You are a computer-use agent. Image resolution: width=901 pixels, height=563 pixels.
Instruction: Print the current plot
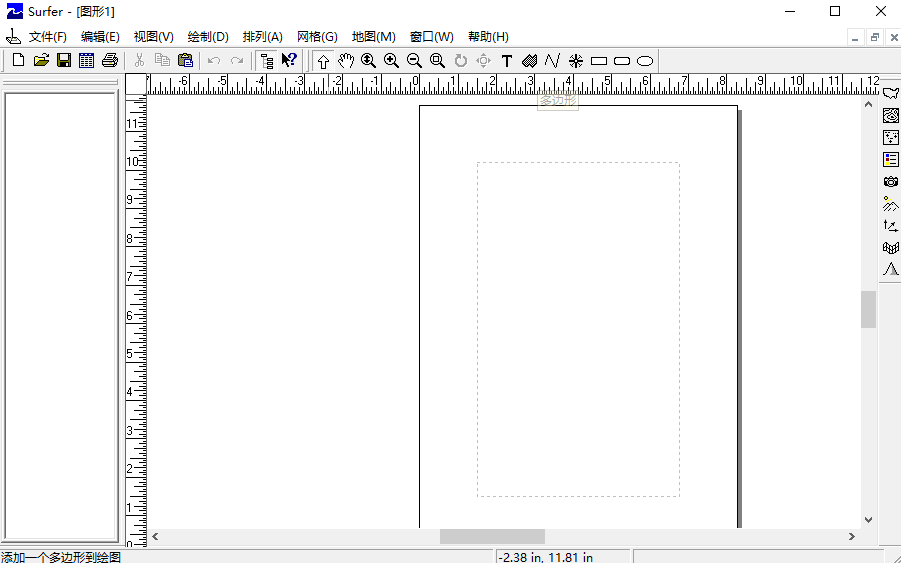tap(110, 60)
